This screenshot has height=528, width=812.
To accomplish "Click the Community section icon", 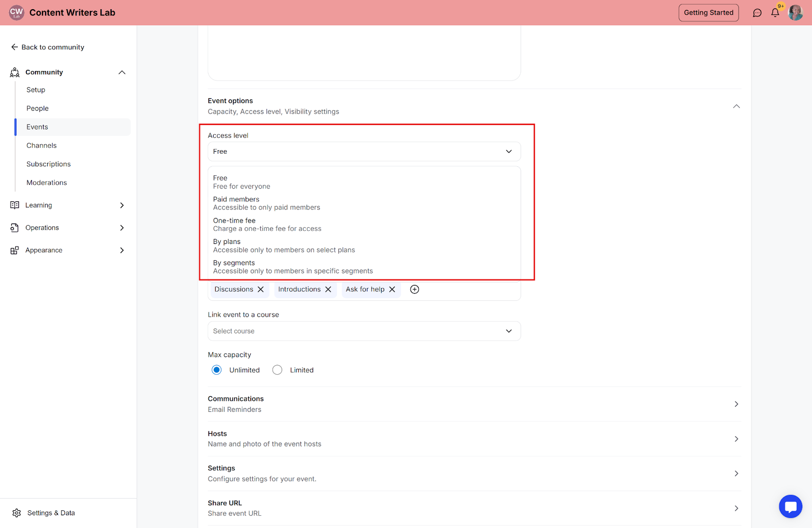I will coord(15,73).
